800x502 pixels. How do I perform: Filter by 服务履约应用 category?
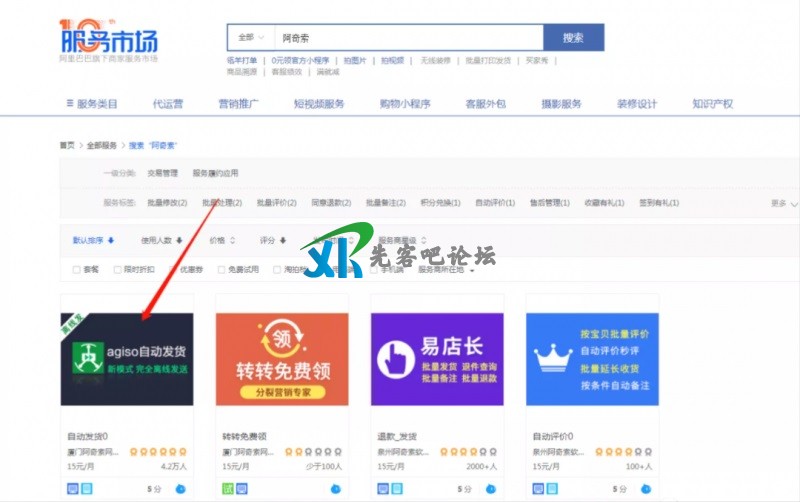pyautogui.click(x=215, y=173)
